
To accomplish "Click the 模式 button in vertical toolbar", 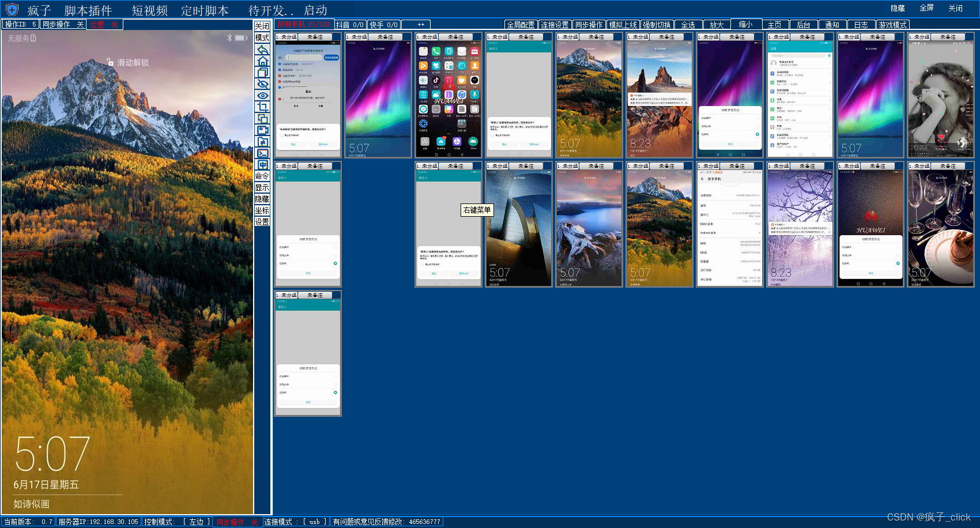I will click(x=262, y=37).
